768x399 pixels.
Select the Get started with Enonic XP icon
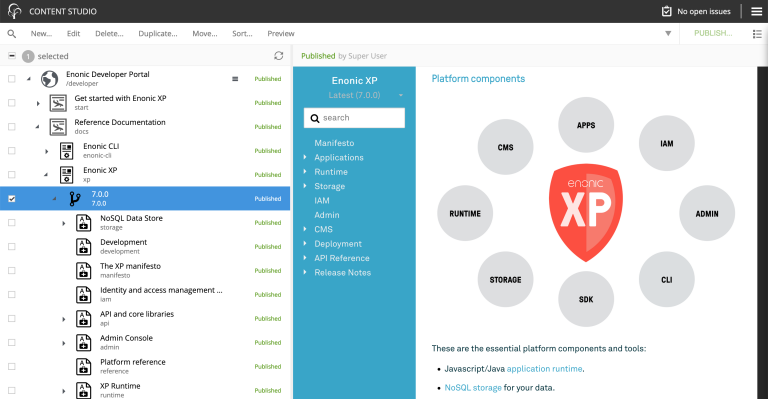click(58, 103)
